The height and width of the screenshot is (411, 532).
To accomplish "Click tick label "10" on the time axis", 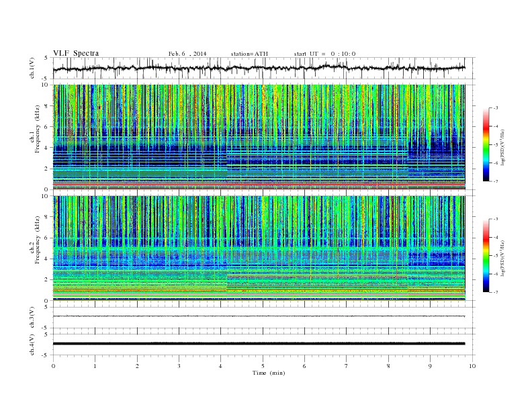I will coord(472,366).
